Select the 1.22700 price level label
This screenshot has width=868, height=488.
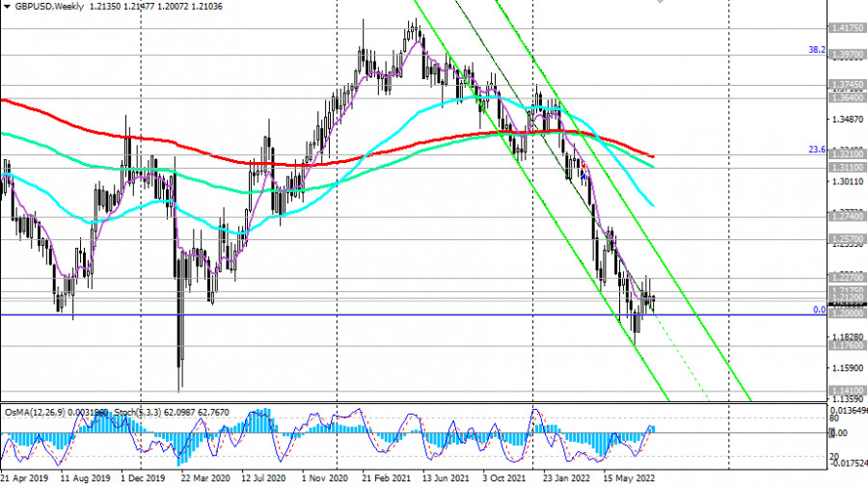[846, 278]
